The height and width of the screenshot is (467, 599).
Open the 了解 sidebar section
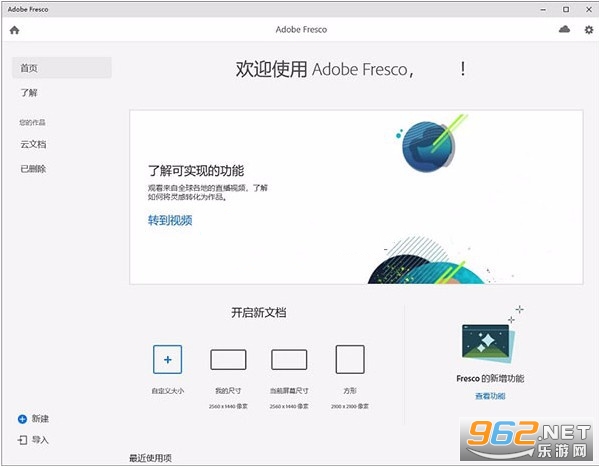click(29, 92)
